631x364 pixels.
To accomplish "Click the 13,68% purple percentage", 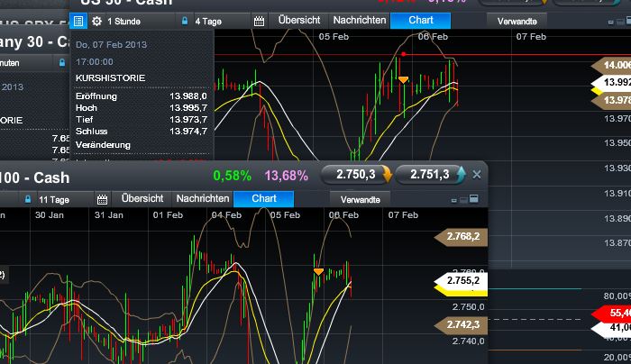I will point(287,176).
